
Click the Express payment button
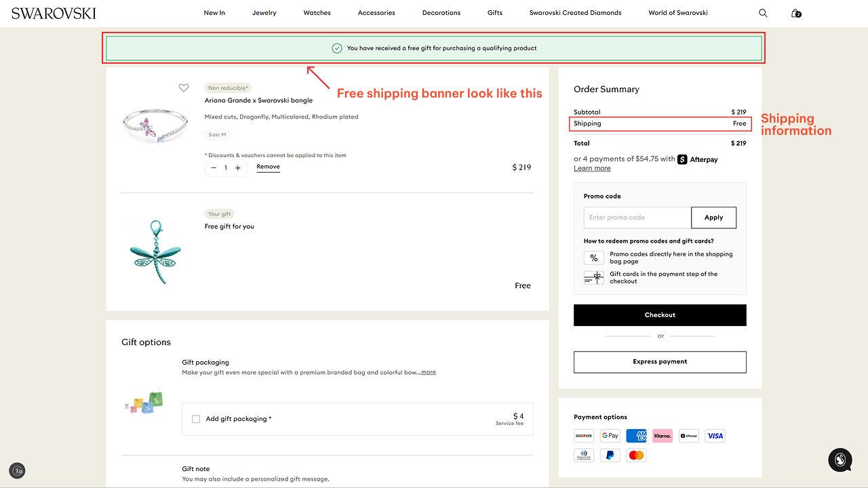tap(659, 361)
